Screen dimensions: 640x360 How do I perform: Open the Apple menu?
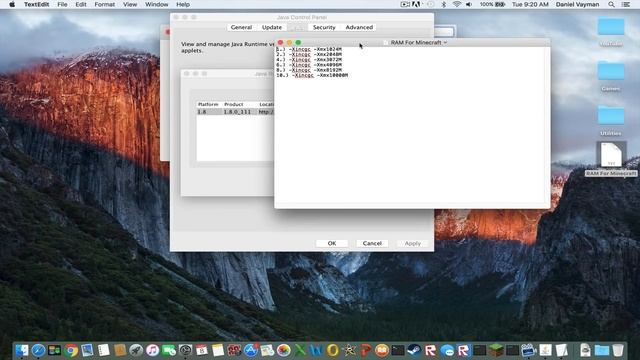[12, 4]
